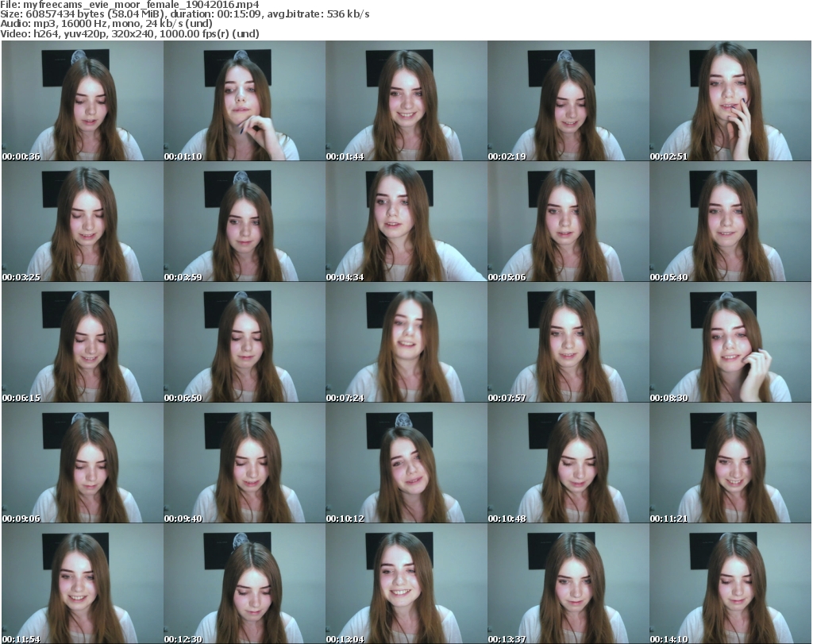
Task: Choose the thumbnail at 00:02:19
Action: coord(568,101)
